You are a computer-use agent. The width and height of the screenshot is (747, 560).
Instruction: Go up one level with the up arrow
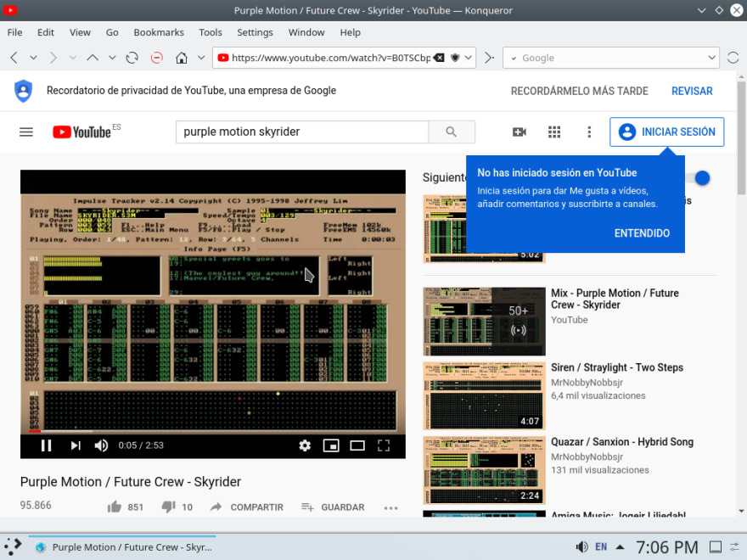pos(93,58)
